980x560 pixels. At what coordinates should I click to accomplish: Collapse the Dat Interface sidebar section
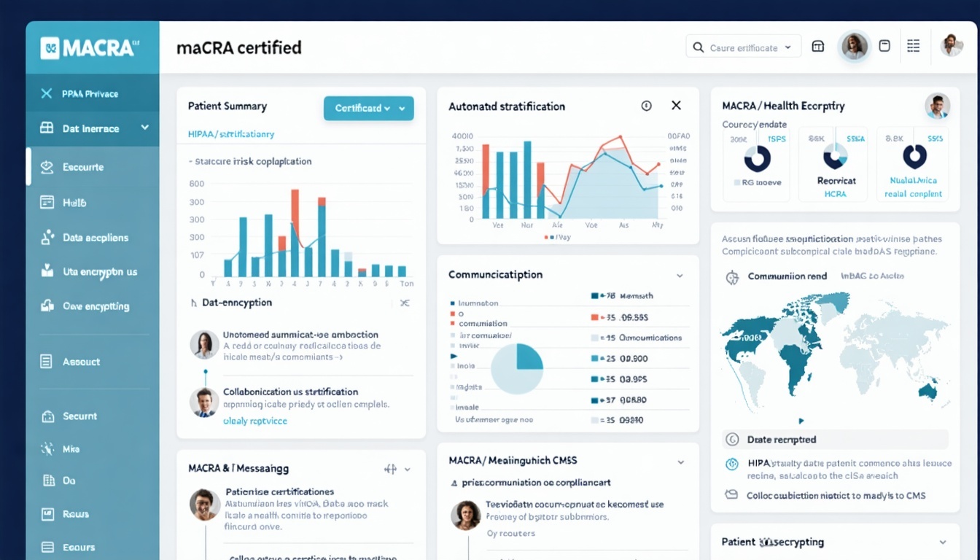(145, 129)
